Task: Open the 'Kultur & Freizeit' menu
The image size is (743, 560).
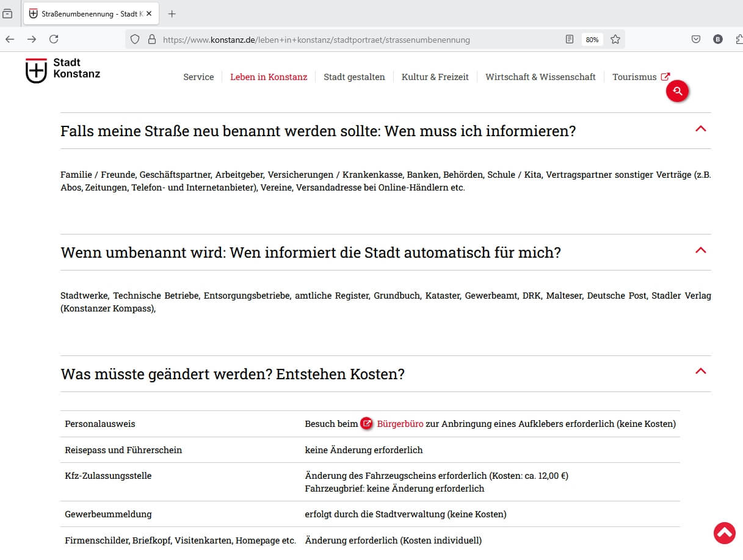Action: click(435, 77)
